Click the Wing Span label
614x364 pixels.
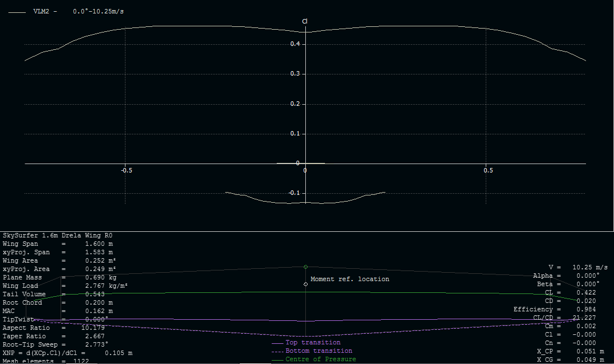click(x=20, y=244)
